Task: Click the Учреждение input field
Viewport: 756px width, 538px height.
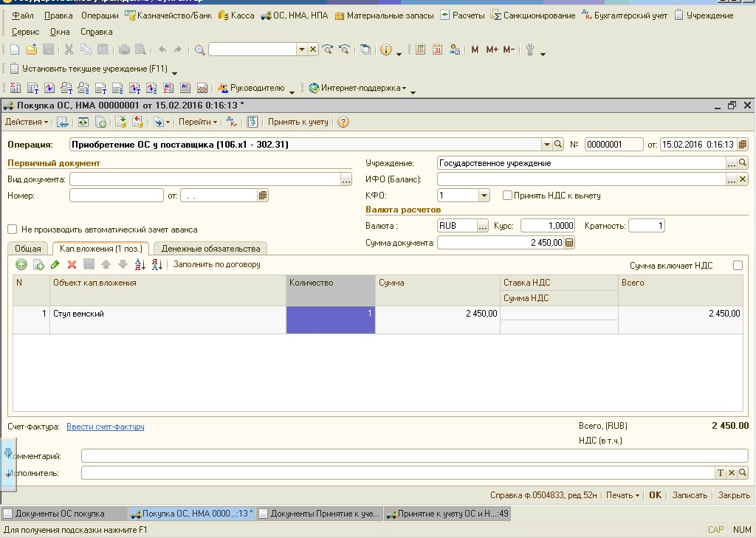Action: coord(581,163)
